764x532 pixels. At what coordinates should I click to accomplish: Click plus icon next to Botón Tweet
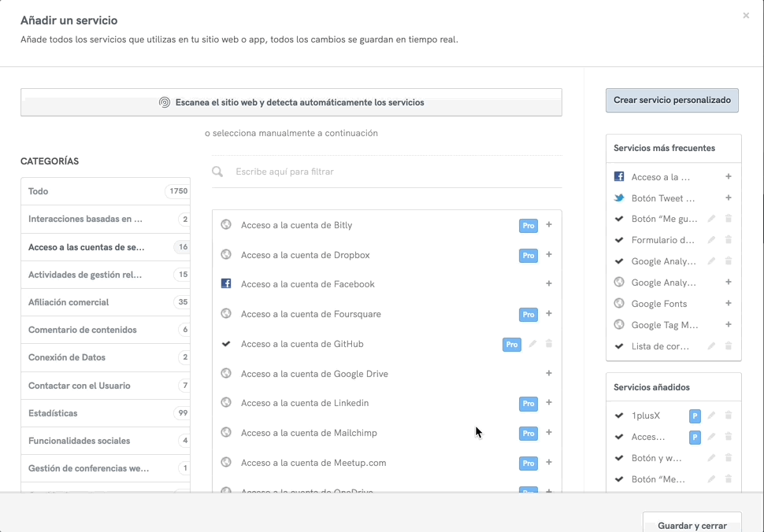pyautogui.click(x=729, y=198)
